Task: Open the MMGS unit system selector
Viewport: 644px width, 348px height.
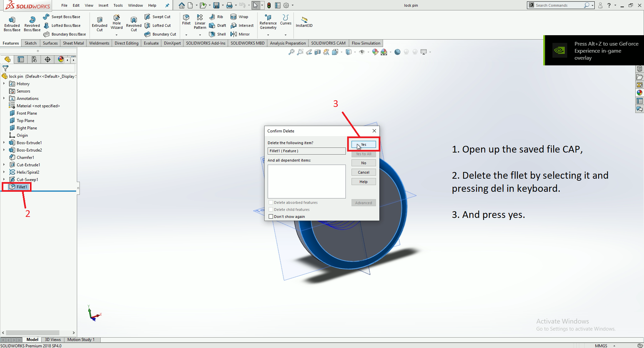Action: (x=605, y=346)
